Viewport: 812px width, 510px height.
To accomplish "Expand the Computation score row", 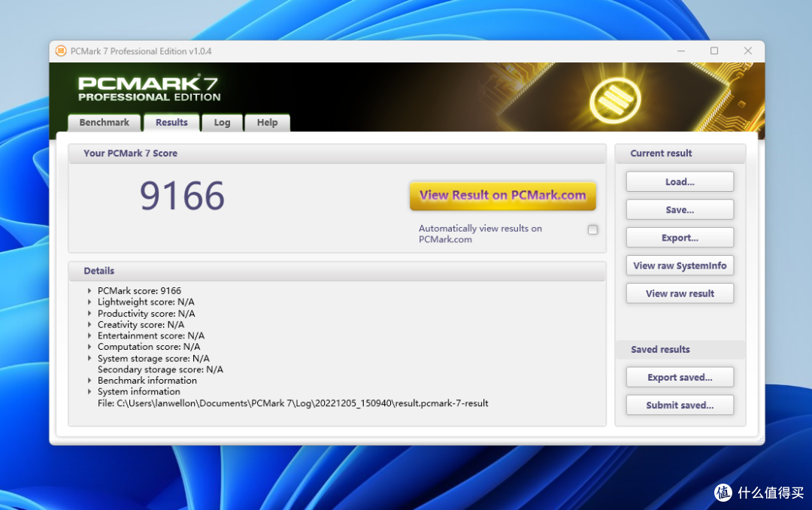I will (x=90, y=347).
